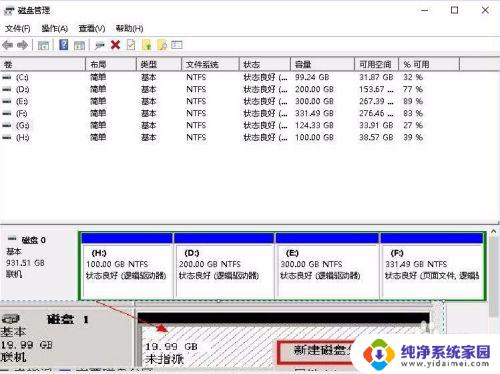Screen dimensions: 500x374
Task: Click the disk icon next to 磁盘 0
Action: pyautogui.click(x=12, y=239)
